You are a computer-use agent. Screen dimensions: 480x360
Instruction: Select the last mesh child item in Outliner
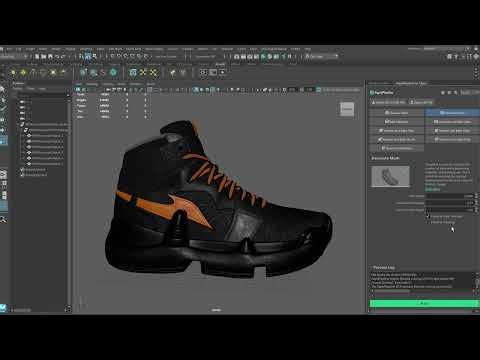click(46, 164)
